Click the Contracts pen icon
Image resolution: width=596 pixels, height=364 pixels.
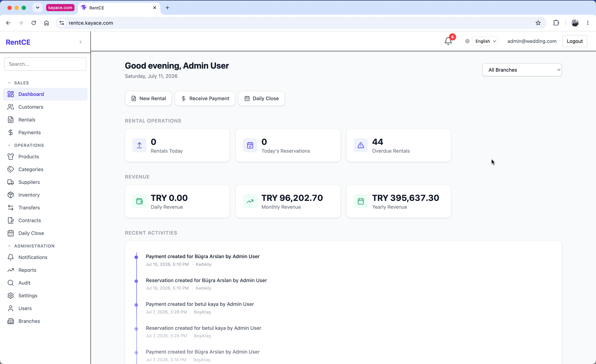coord(11,220)
